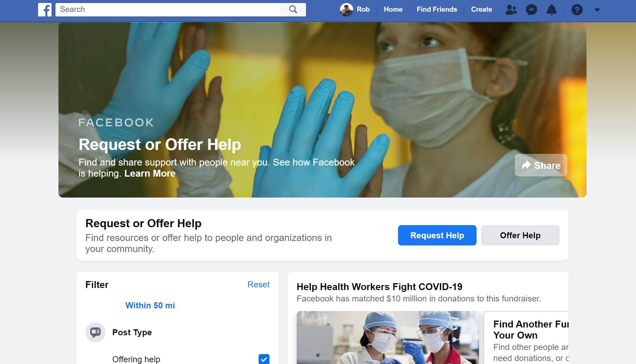Click the Facebook logo icon

(x=45, y=9)
